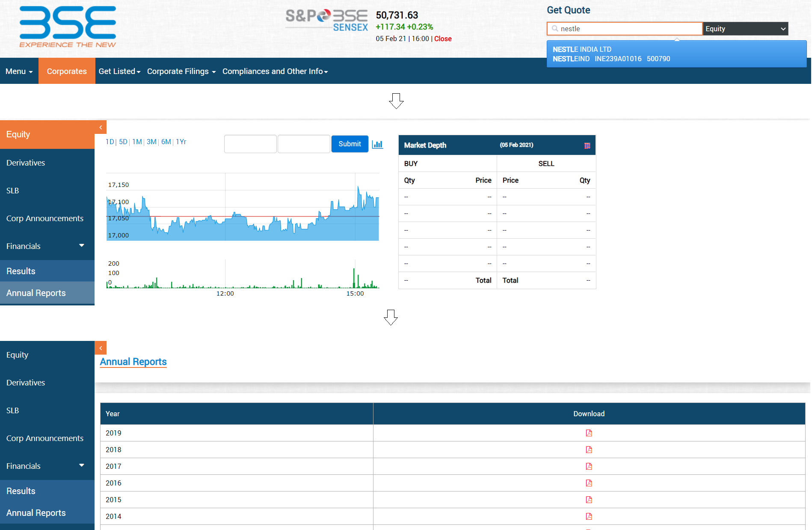Viewport: 812px width, 530px height.
Task: Expand Corporate Filings dropdown
Action: coord(181,71)
